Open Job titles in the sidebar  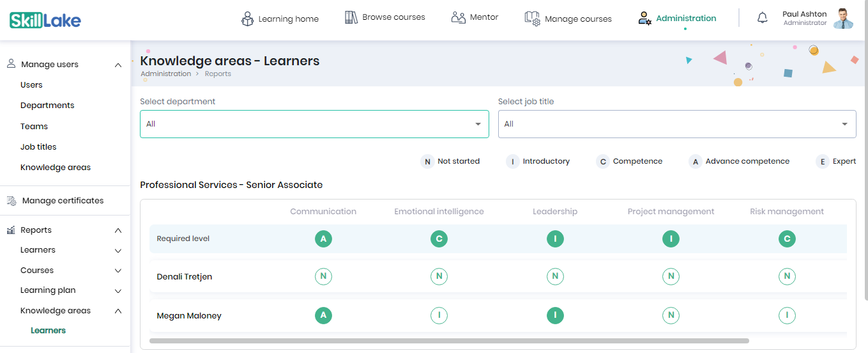click(38, 147)
